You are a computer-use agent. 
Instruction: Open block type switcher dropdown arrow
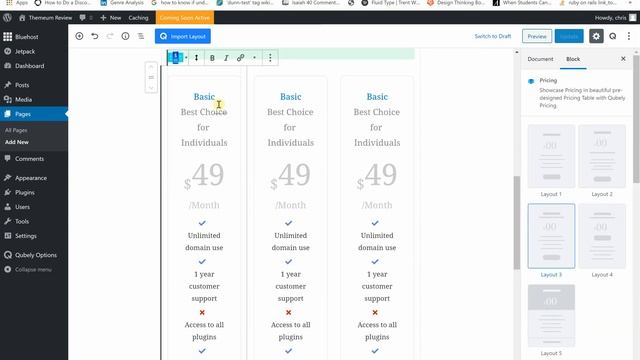point(186,58)
